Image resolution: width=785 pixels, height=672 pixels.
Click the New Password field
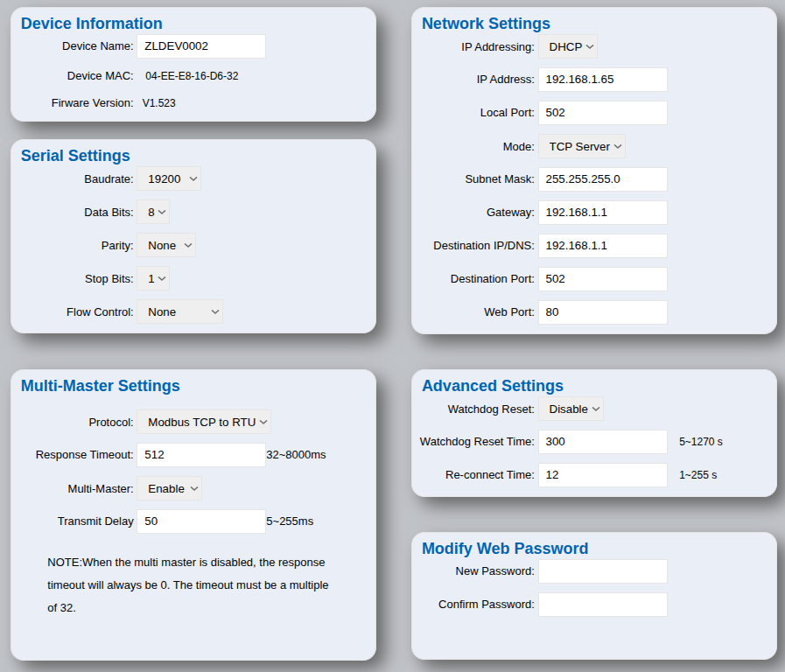(602, 571)
